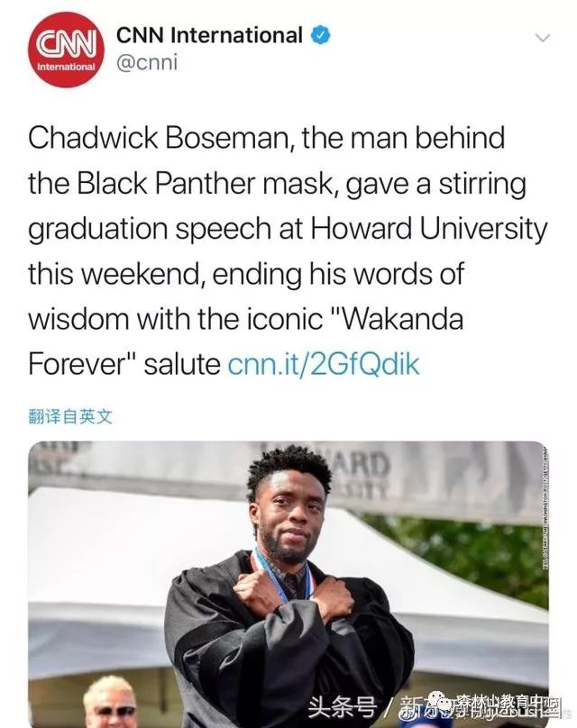The image size is (577, 728).
Task: Open the graduation photo of the speaker
Action: [x=288, y=584]
